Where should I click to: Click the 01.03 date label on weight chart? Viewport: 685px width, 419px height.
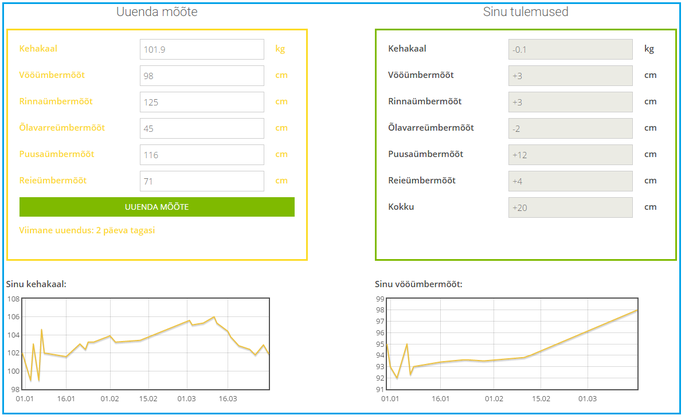click(187, 399)
